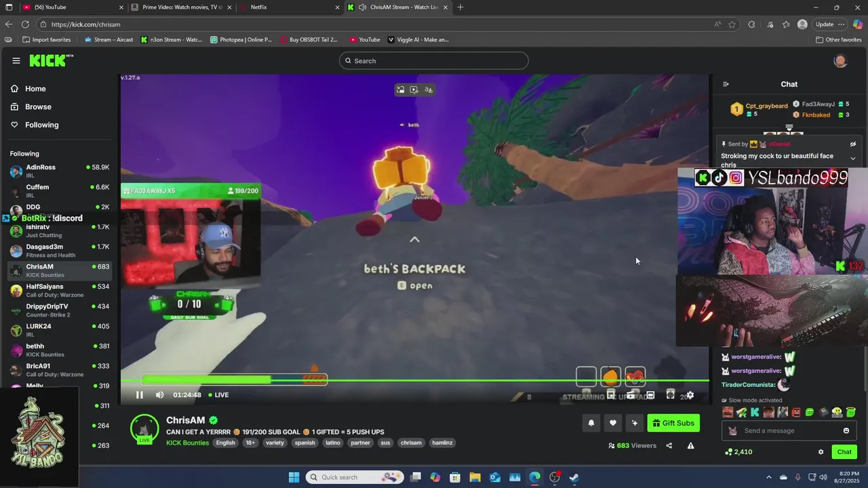This screenshot has width=868, height=488.
Task: Hide the pinned chat message
Action: pyautogui.click(x=853, y=144)
